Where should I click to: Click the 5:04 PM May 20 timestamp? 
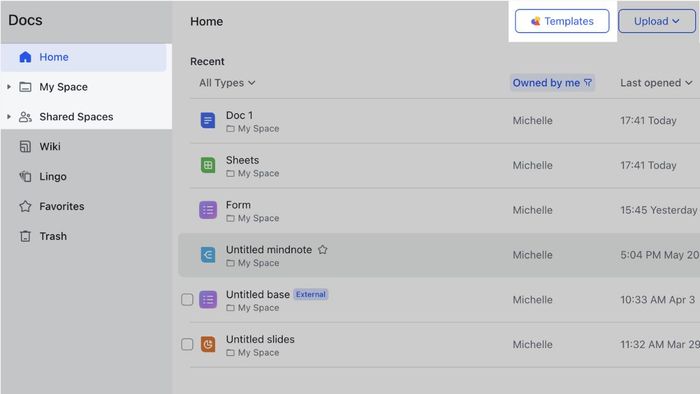[x=659, y=255]
